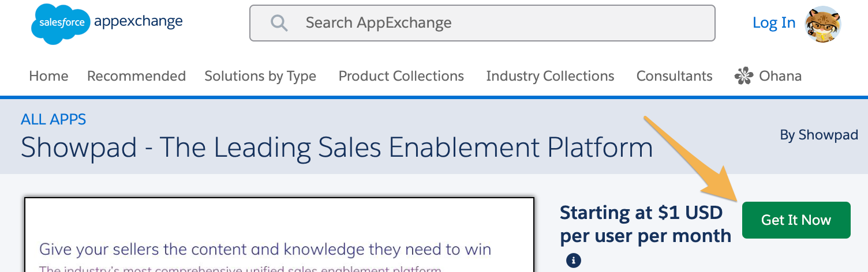Click the Log In link
The image size is (868, 272).
click(774, 23)
